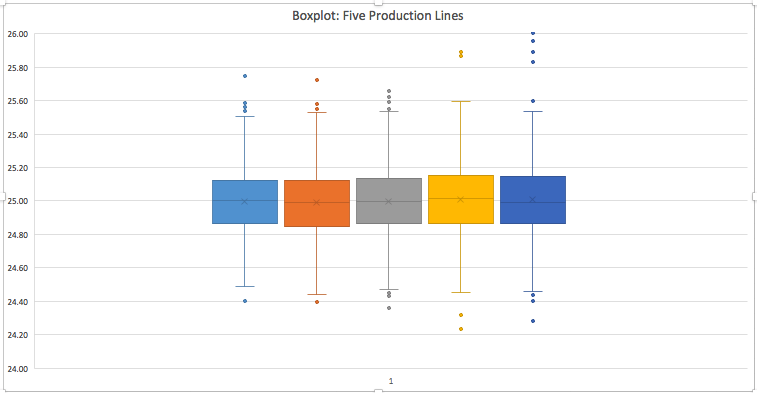757x393 pixels.
Task: Click the 24.00 axis label
Action: (18, 369)
